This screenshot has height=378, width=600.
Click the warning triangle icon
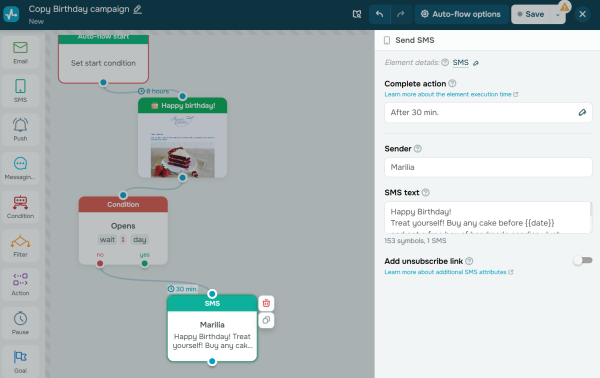point(564,7)
